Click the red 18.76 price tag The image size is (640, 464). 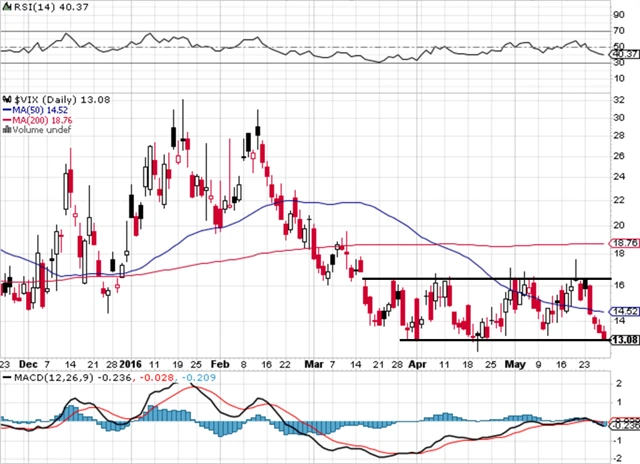[624, 243]
